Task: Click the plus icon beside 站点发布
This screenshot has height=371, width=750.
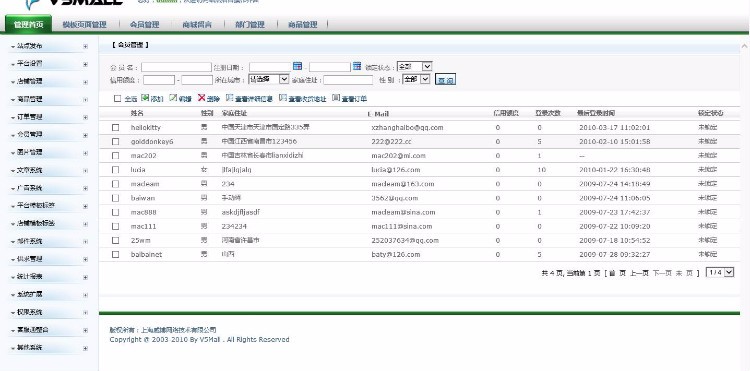Action: [85, 46]
